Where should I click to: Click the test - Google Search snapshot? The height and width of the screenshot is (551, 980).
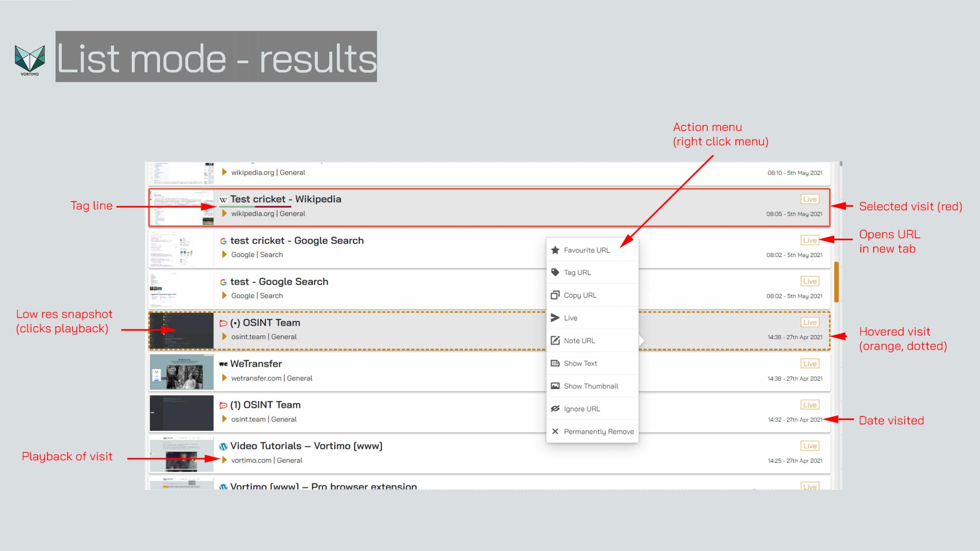click(x=181, y=290)
